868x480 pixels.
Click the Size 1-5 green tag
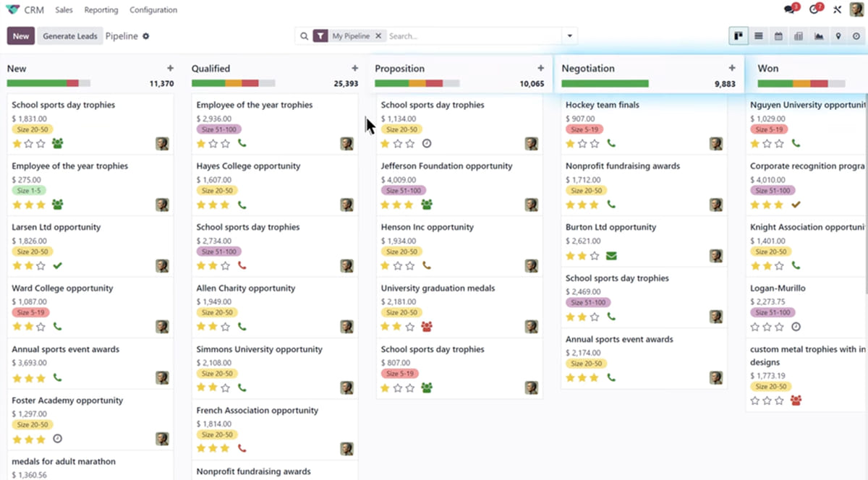(x=29, y=191)
